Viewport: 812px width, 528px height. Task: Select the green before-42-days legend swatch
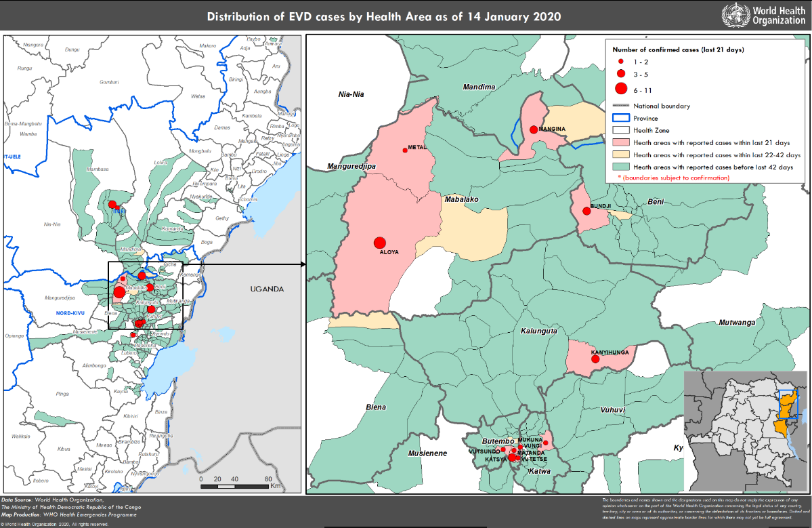pos(620,167)
